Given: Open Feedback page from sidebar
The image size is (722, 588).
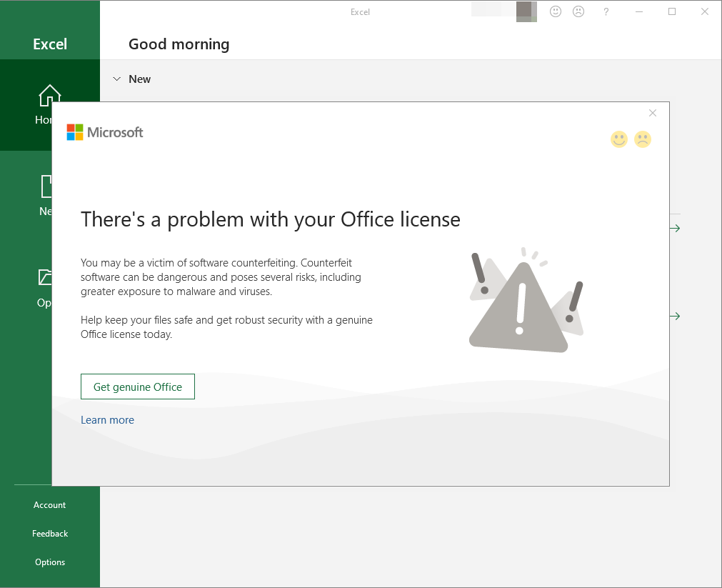Looking at the screenshot, I should point(50,534).
